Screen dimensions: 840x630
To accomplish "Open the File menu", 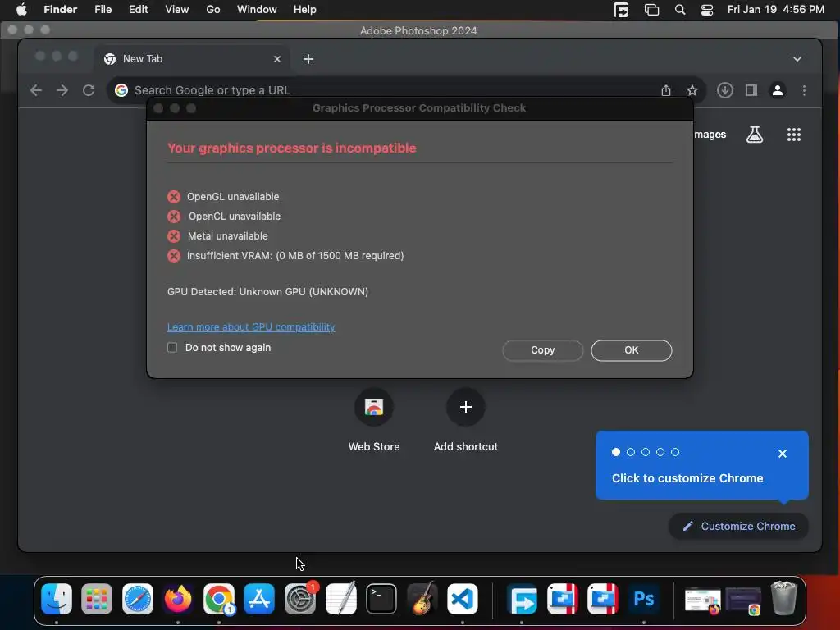I will 103,10.
